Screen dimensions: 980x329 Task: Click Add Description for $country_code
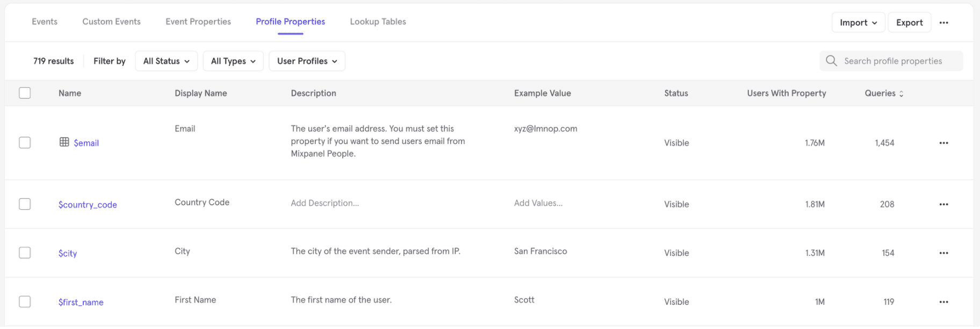coord(325,203)
